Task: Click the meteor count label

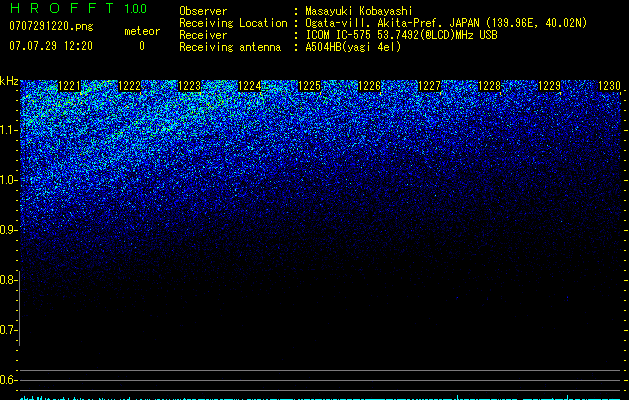Action: coord(142,31)
